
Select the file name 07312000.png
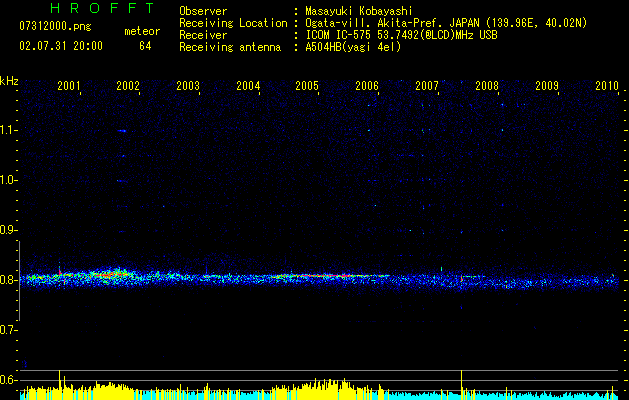tap(55, 27)
